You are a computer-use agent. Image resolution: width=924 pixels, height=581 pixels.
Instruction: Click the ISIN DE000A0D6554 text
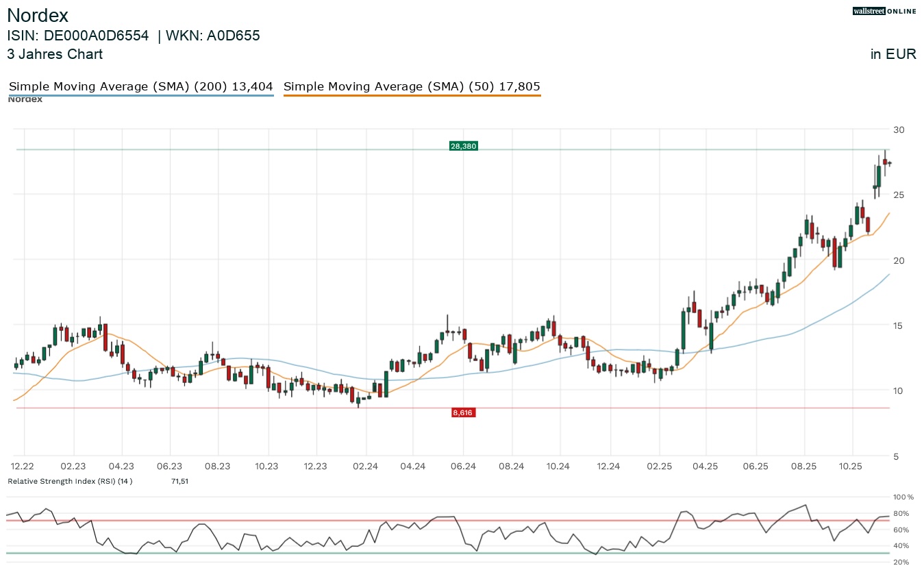pyautogui.click(x=77, y=36)
